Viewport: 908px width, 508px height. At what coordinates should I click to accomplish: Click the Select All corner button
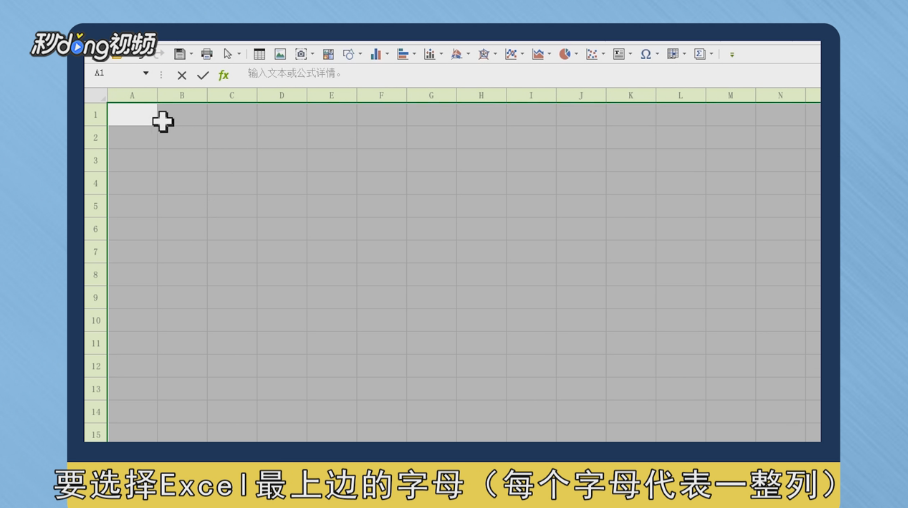tap(96, 96)
